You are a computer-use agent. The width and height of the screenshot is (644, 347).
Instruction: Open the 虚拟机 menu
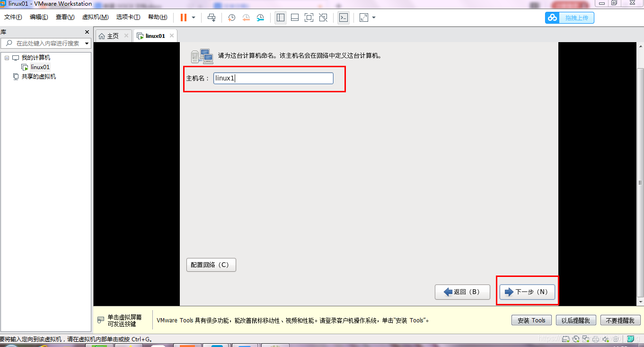(x=95, y=17)
